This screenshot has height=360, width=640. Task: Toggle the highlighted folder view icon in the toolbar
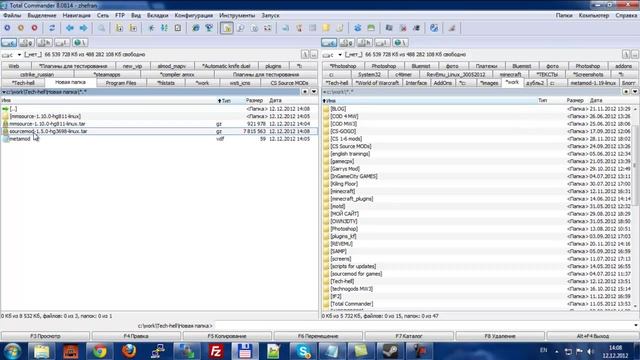pyautogui.click(x=227, y=28)
